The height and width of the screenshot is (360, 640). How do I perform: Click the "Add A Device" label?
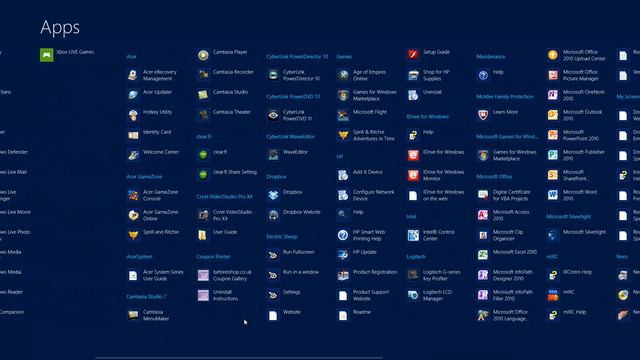point(368,172)
